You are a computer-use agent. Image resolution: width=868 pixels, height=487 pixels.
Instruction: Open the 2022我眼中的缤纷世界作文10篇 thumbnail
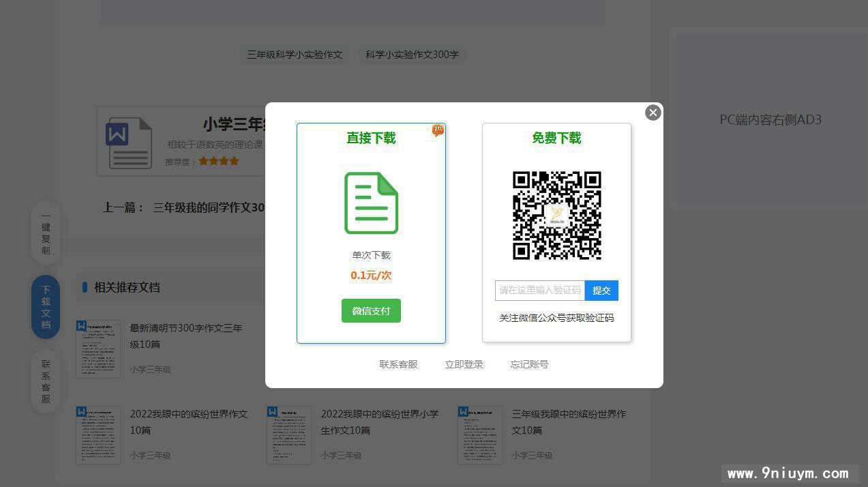pos(98,434)
